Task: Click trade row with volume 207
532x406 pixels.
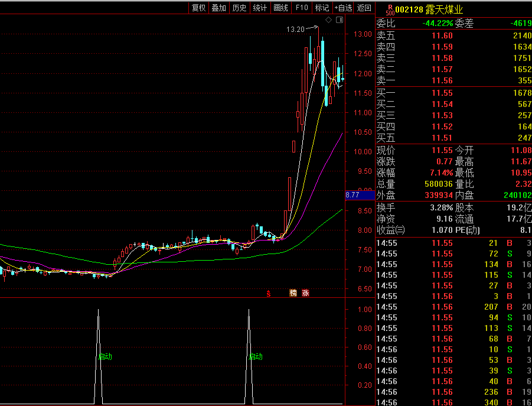Action: click(x=454, y=307)
